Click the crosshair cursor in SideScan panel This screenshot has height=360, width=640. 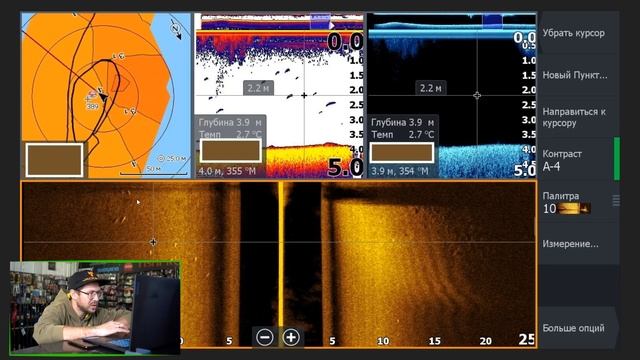click(153, 242)
